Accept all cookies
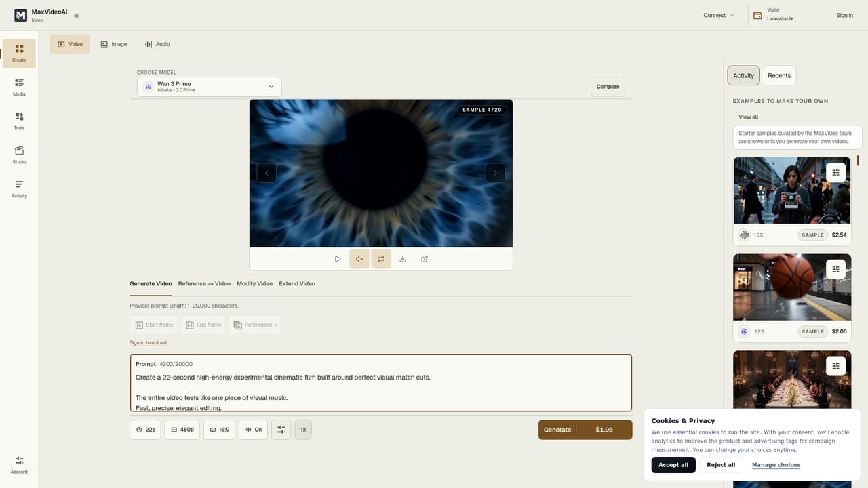The width and height of the screenshot is (868, 488). pos(673,465)
